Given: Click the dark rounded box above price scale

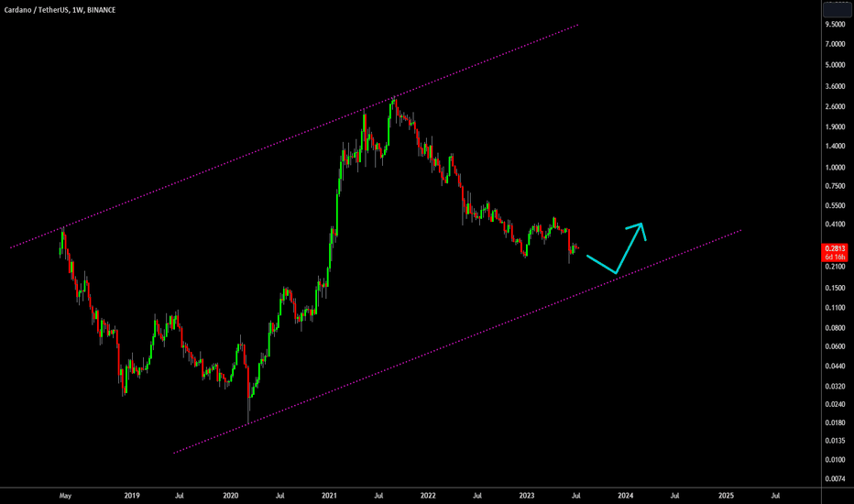Looking at the screenshot, I should 837,9.
